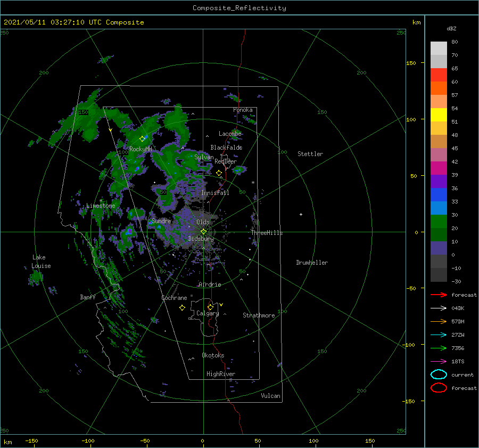479x448 pixels.
Task: Click the Okotoks label
Action: (x=213, y=355)
